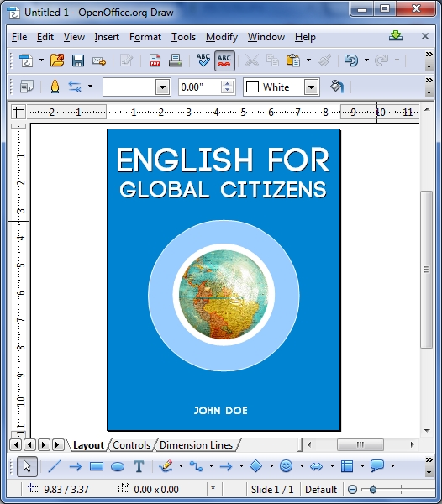Open the Modify menu
The height and width of the screenshot is (504, 442).
tap(222, 37)
